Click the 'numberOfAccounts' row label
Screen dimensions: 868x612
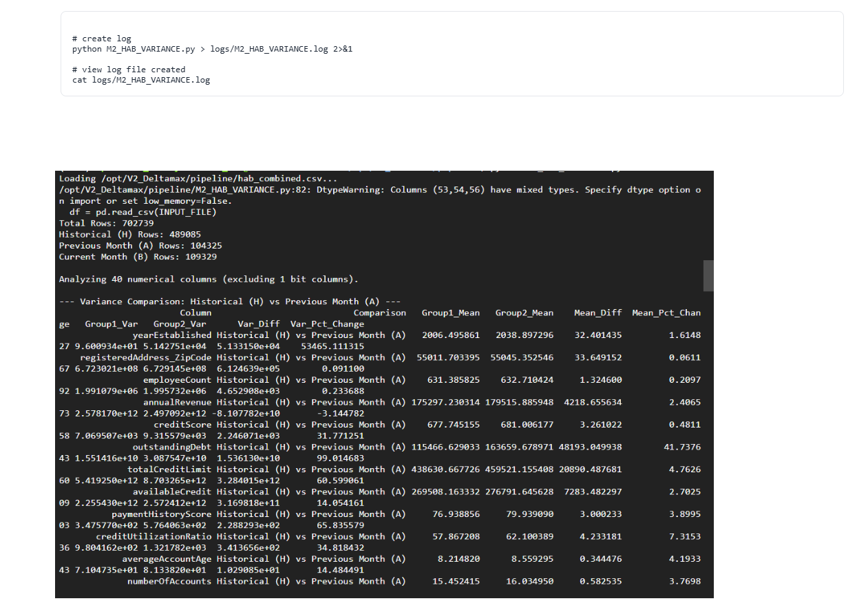coord(169,581)
